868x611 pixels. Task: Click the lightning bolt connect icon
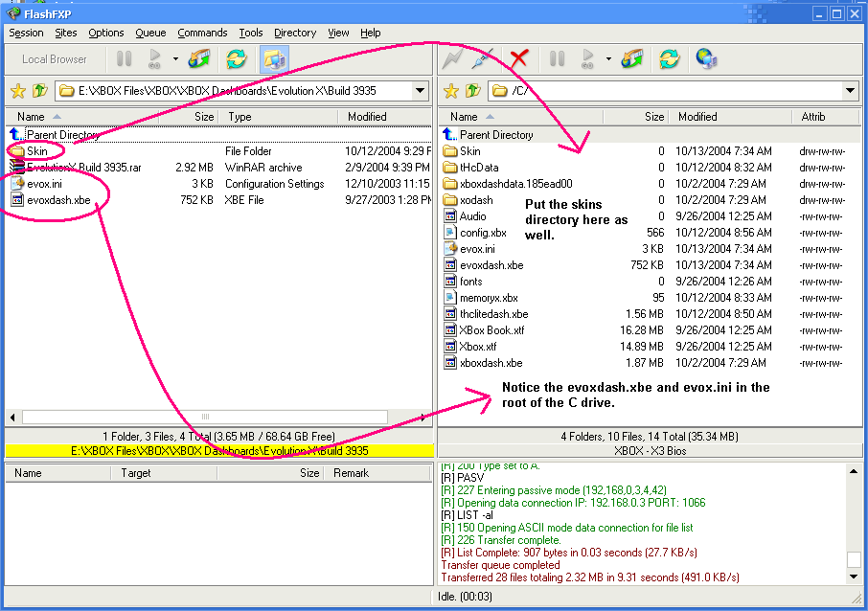(453, 58)
